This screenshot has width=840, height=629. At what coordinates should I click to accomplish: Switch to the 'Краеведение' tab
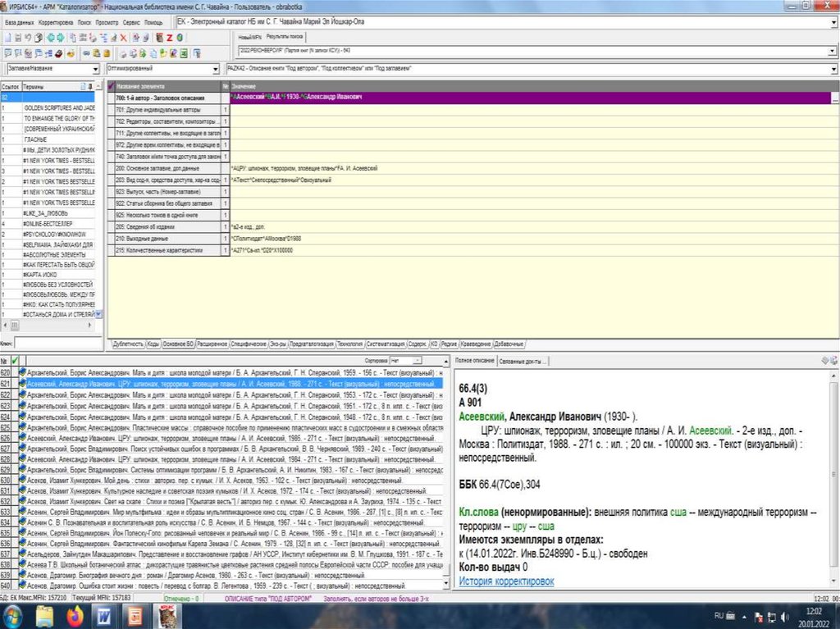point(475,344)
